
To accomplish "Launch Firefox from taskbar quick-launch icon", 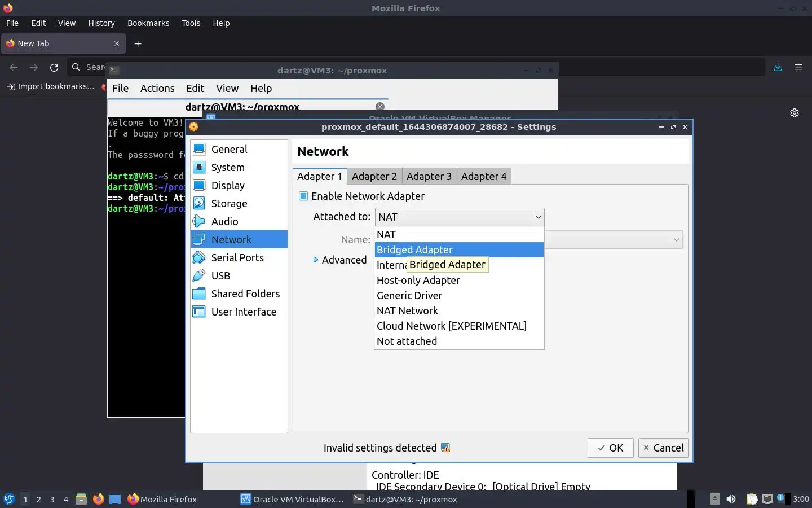I will click(x=98, y=499).
